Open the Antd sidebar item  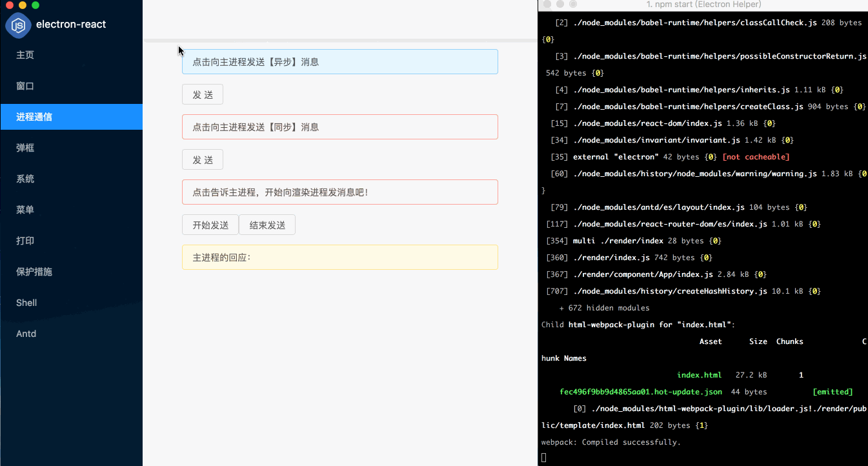[71, 334]
